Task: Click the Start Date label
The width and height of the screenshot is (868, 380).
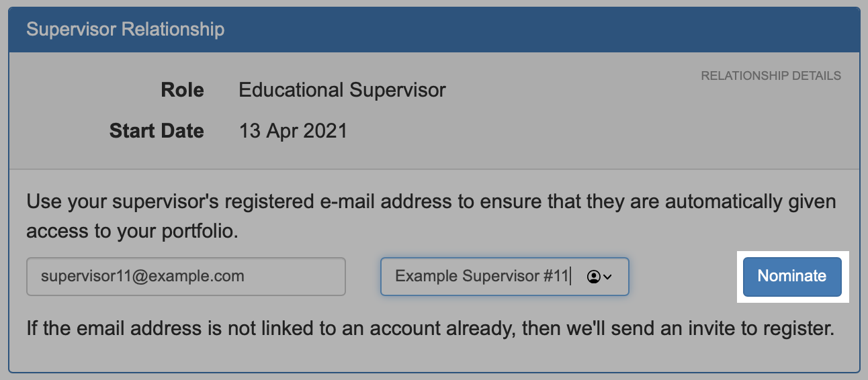Action: pos(157,130)
